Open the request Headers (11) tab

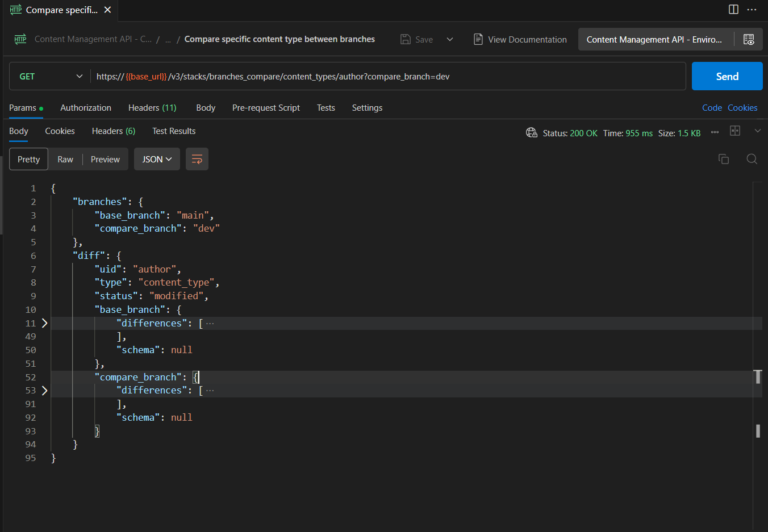point(152,108)
